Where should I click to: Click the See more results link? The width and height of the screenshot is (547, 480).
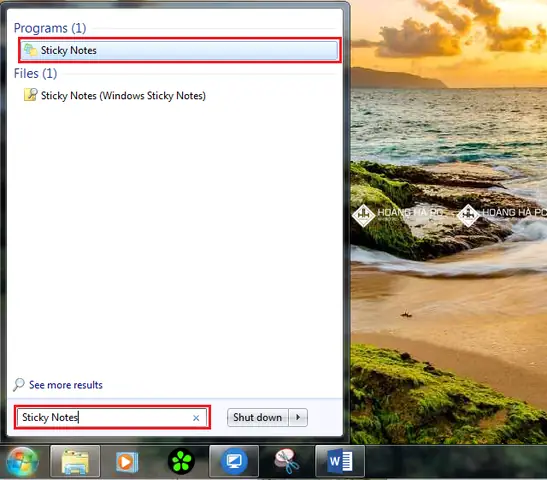(66, 385)
